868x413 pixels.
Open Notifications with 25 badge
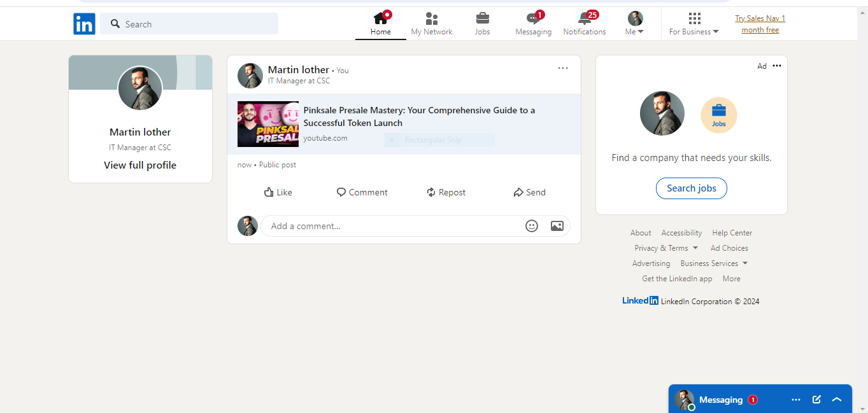(585, 24)
